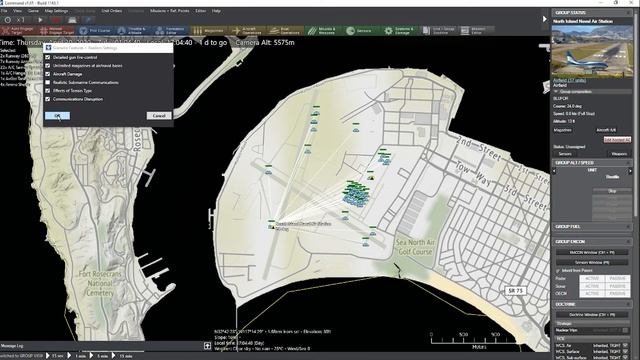Confirm the settings dialog with OK
Viewport: 640px width, 360px height.
57,116
